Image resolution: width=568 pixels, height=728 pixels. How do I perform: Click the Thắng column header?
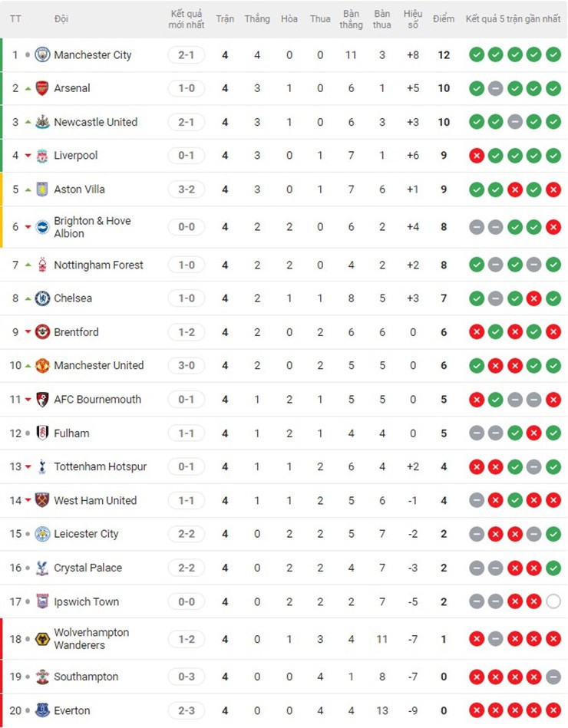[x=257, y=18]
